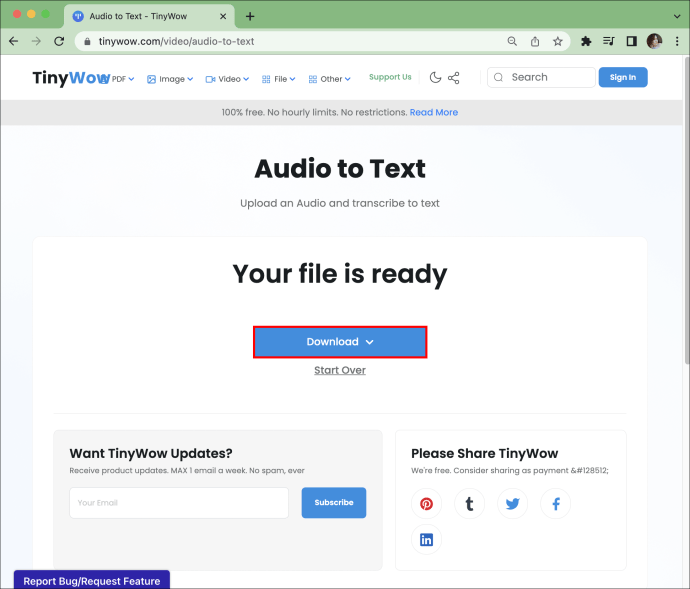Go to the TinyWow logo home
Viewport: 690px width, 589px height.
pos(71,78)
